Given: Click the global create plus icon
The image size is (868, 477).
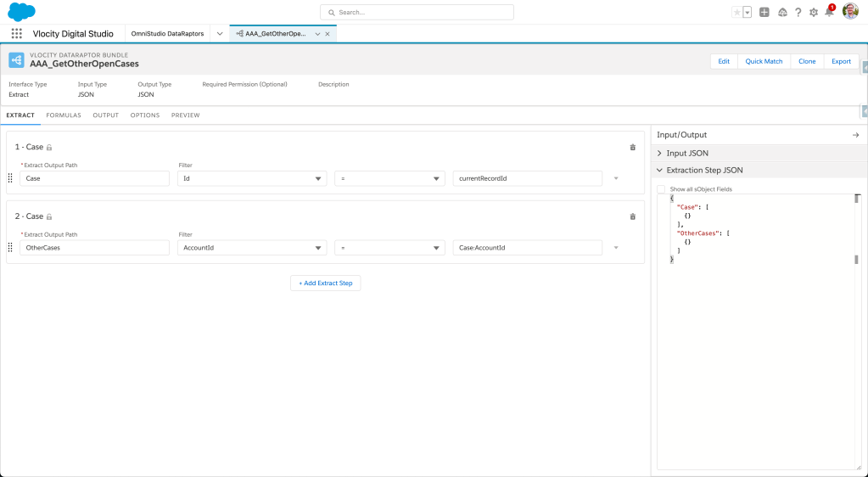Looking at the screenshot, I should (x=764, y=13).
